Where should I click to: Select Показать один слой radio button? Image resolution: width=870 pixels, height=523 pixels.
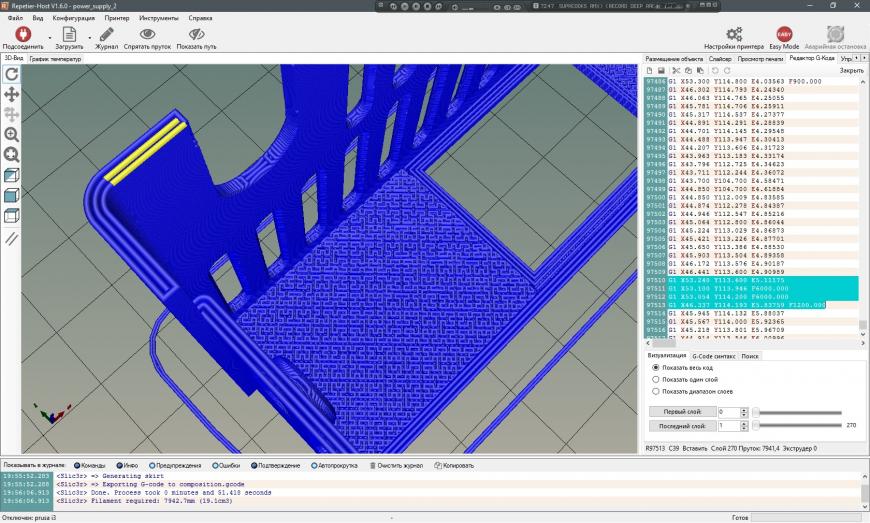click(656, 379)
